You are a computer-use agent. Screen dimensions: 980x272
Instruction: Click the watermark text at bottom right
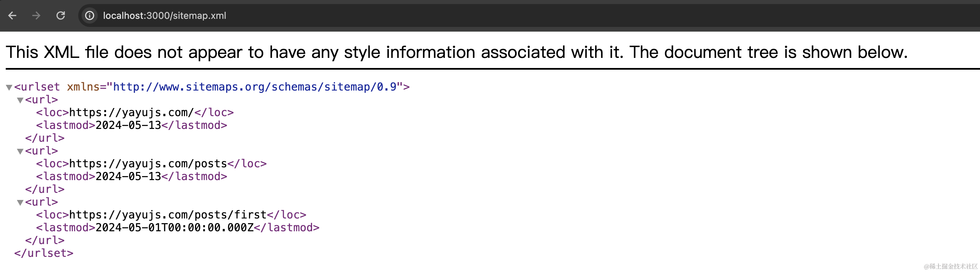coord(950,266)
